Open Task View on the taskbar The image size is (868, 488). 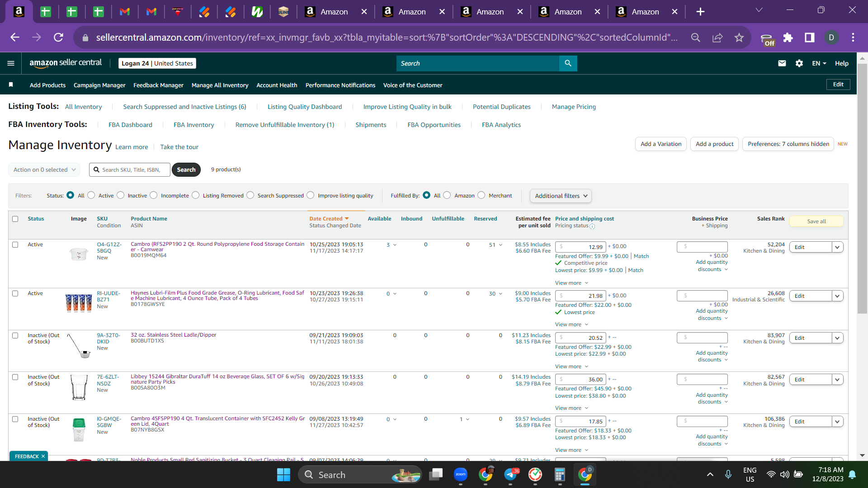[x=436, y=474]
